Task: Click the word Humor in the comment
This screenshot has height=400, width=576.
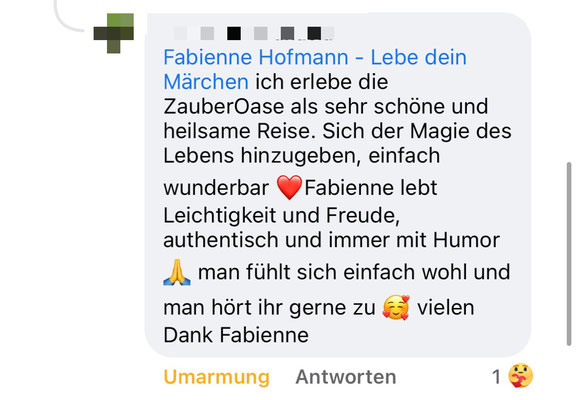Action: tap(466, 240)
